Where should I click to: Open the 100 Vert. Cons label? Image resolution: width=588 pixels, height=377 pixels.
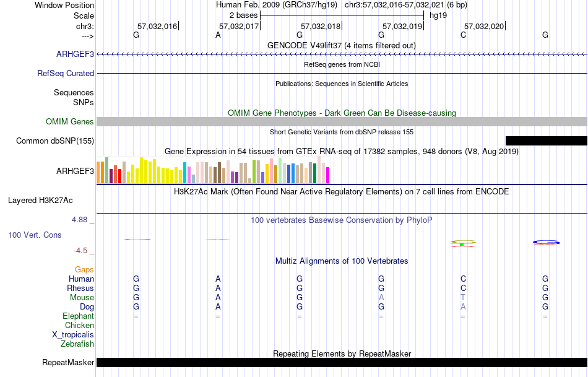35,235
